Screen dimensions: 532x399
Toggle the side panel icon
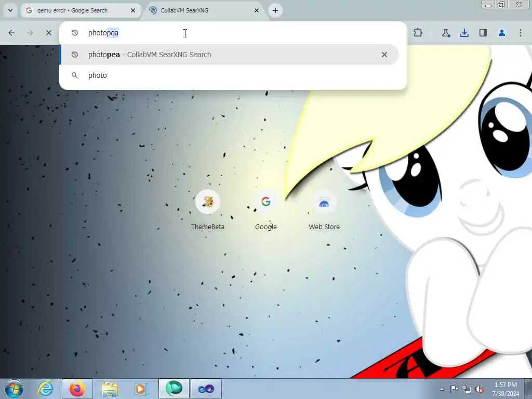tap(483, 33)
